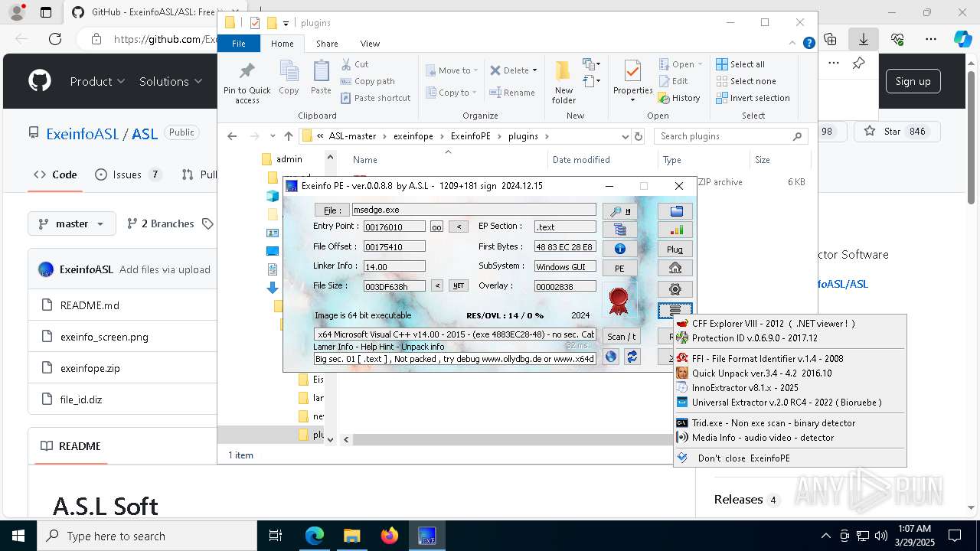
Task: Open the master branch dropdown on GitHub
Action: click(x=72, y=223)
